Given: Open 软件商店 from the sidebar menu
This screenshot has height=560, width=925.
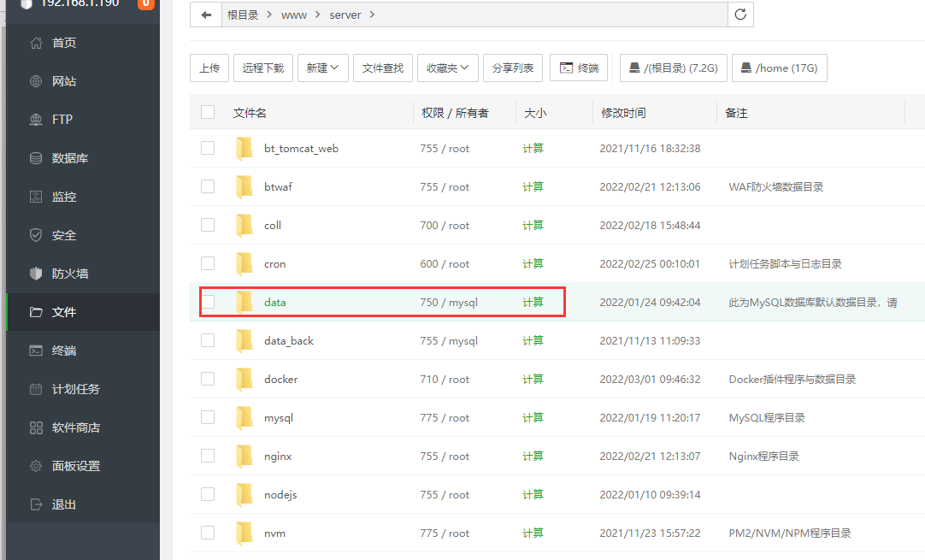Looking at the screenshot, I should (75, 427).
